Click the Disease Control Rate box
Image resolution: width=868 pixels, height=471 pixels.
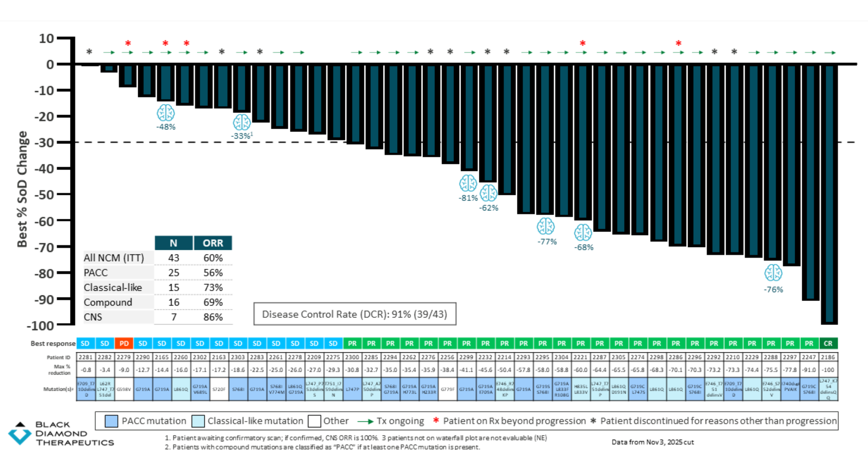(354, 314)
